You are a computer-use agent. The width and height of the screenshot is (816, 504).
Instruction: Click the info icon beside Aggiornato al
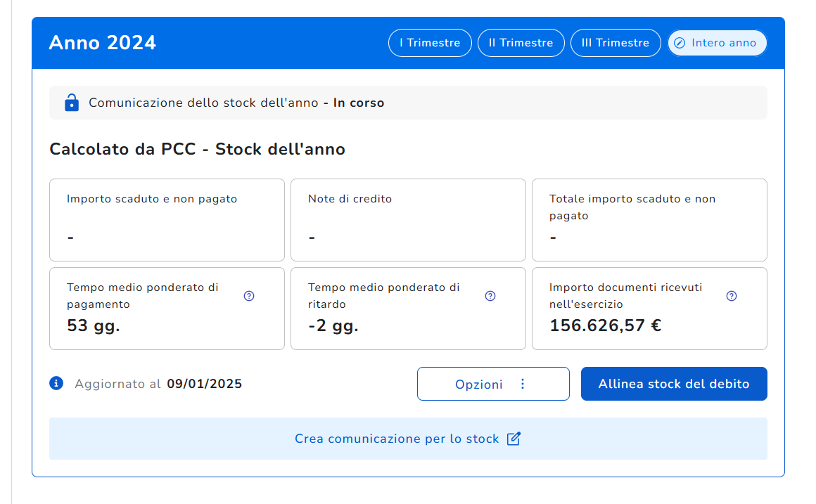point(56,383)
